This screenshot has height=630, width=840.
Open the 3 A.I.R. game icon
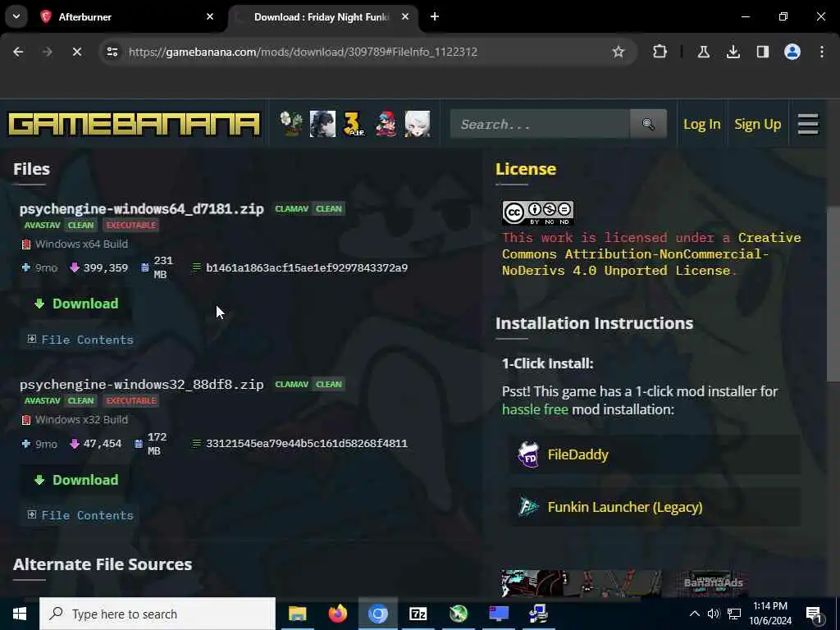[x=354, y=124]
